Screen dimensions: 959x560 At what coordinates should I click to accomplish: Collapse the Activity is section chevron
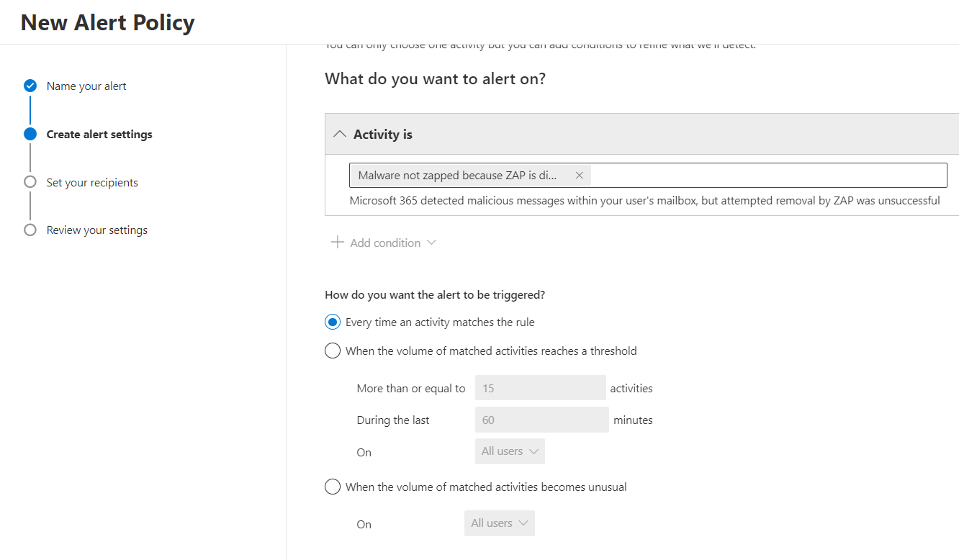pyautogui.click(x=340, y=135)
